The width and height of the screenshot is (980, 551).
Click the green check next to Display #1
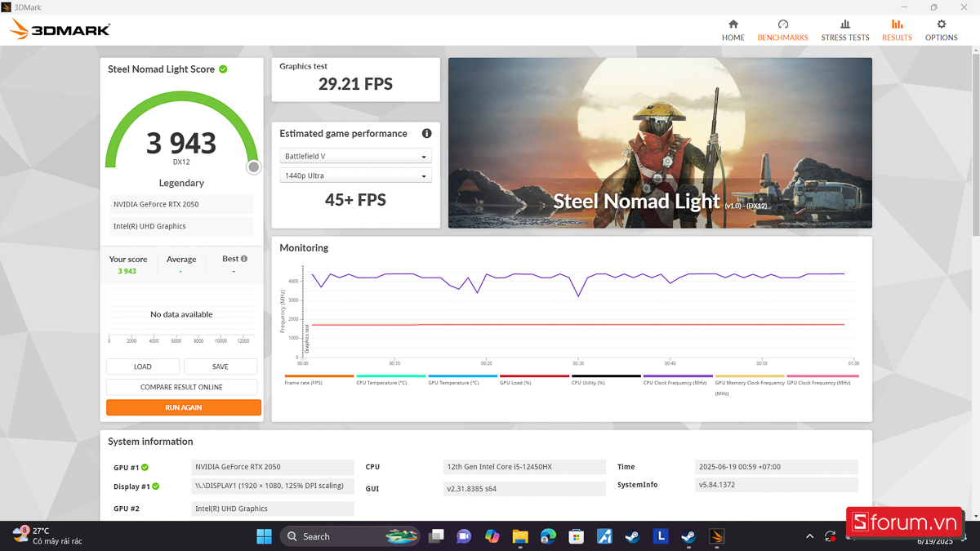(x=155, y=487)
